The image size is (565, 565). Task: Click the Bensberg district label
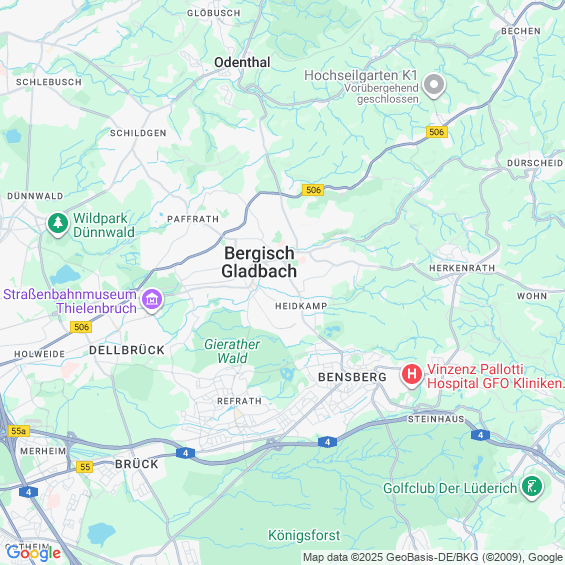coord(352,377)
